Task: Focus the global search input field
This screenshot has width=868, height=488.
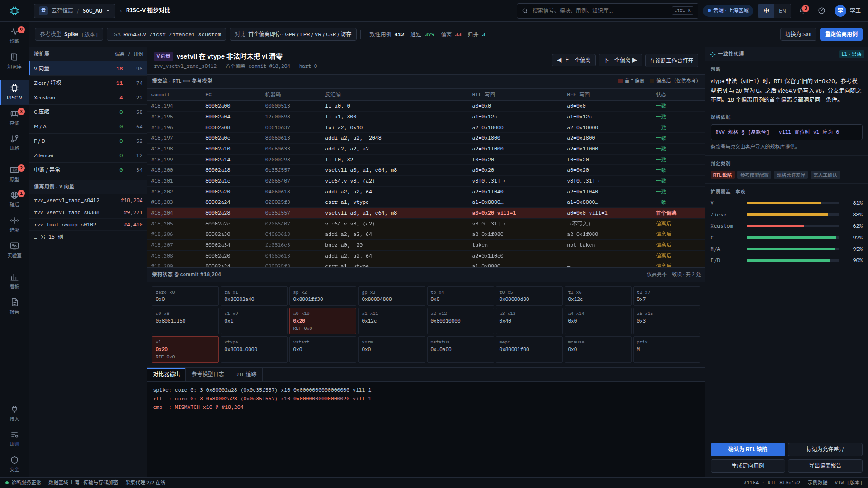Action: [608, 10]
